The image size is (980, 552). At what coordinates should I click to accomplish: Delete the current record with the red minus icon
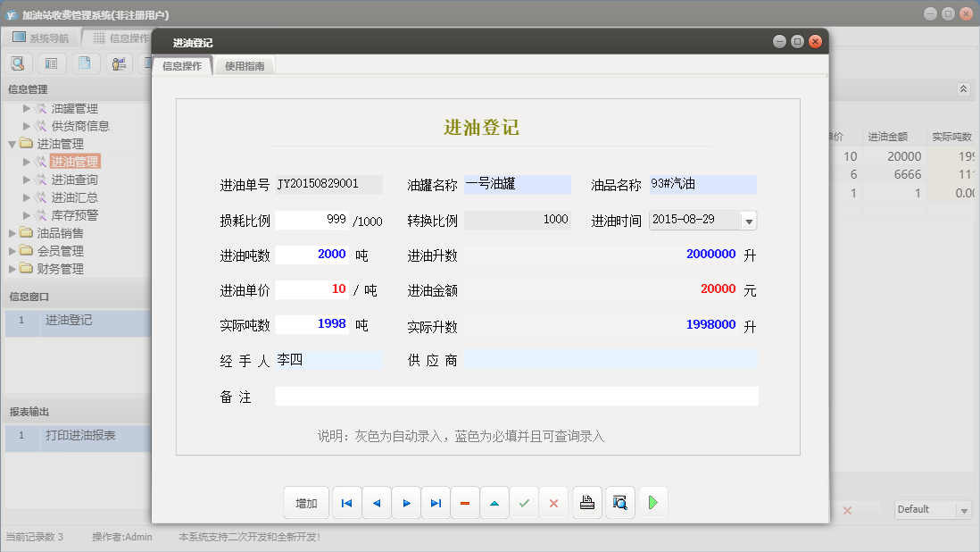465,502
